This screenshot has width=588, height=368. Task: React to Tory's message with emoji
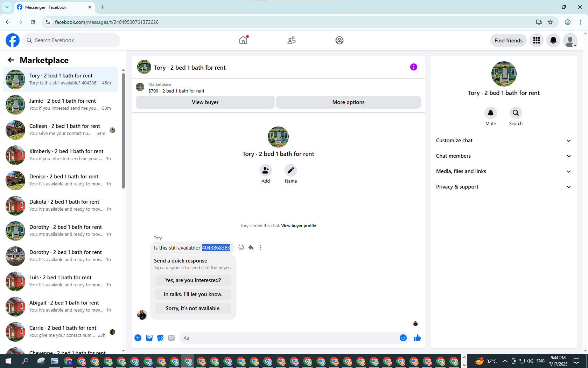pyautogui.click(x=241, y=247)
